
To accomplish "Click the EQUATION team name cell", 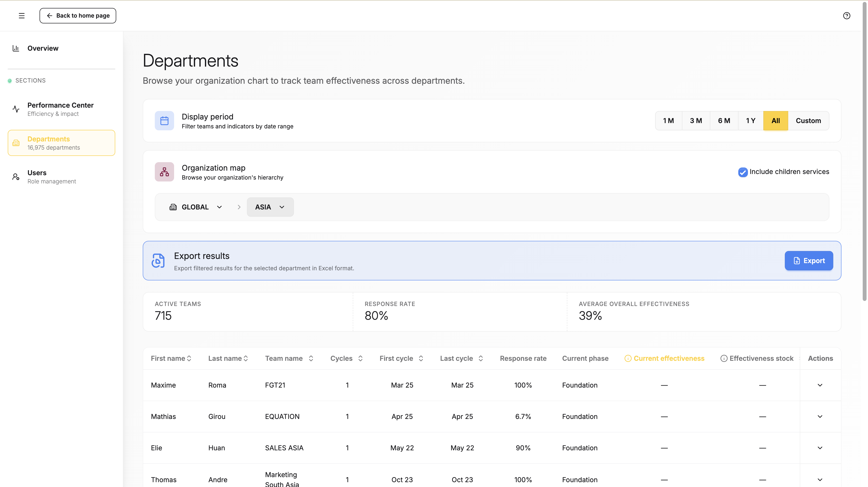I will [282, 417].
